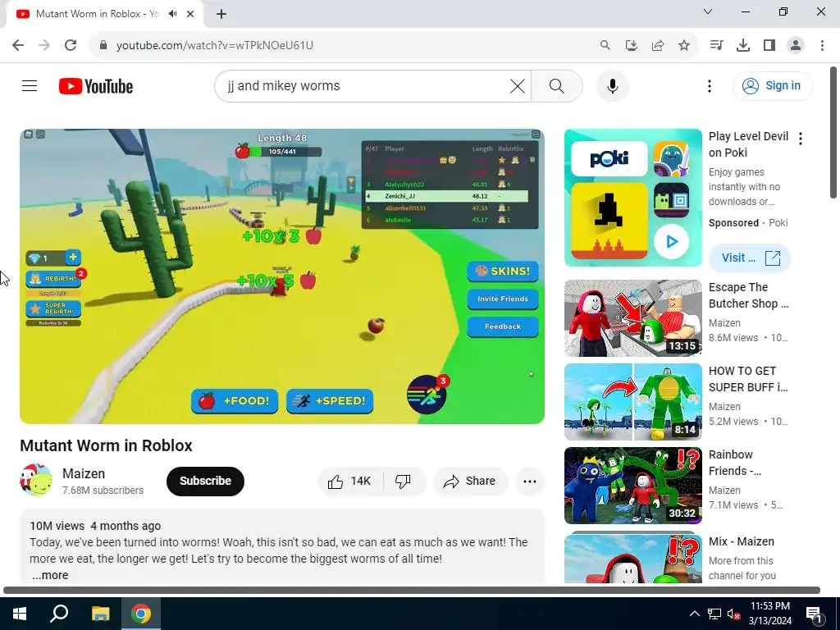Click the video player area
This screenshot has width=840, height=630.
282,276
